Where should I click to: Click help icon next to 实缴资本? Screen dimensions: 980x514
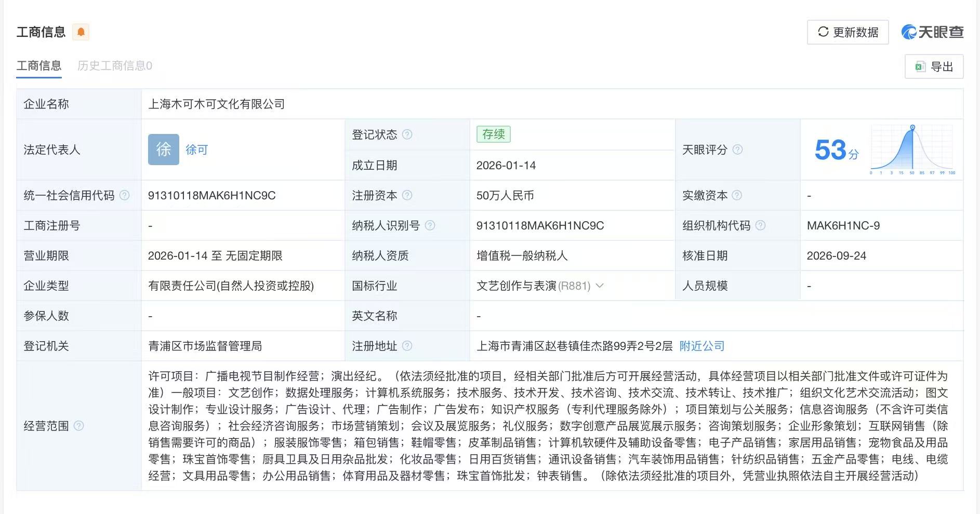tap(737, 195)
